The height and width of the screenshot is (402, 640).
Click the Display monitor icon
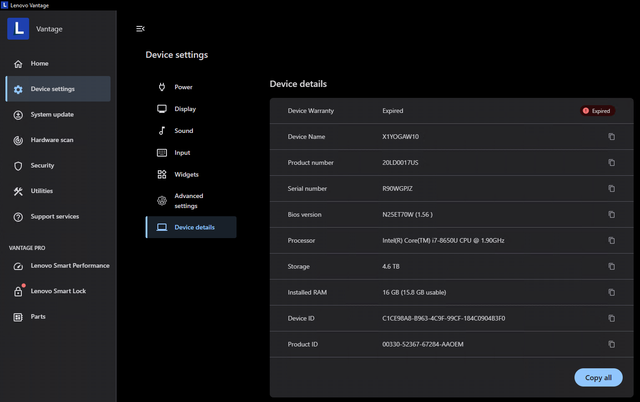pyautogui.click(x=162, y=109)
